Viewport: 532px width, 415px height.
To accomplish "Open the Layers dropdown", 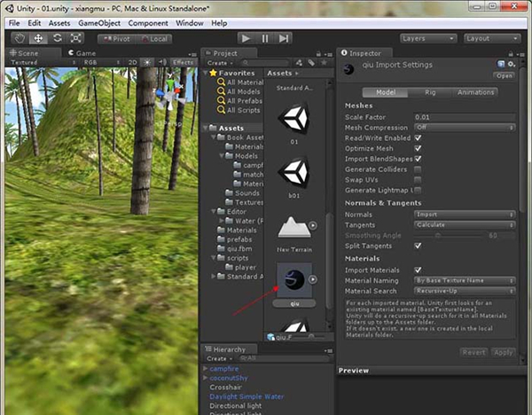I will click(x=425, y=38).
